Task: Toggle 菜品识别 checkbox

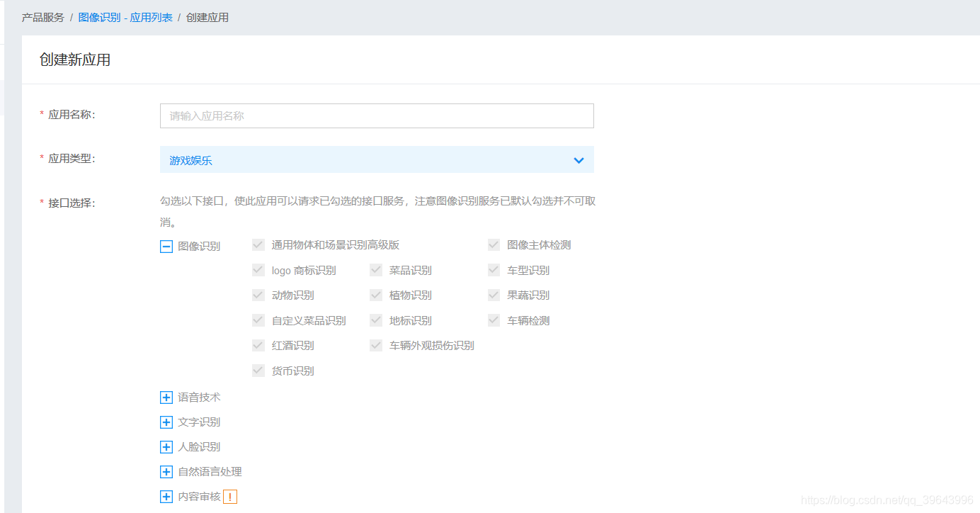Action: 376,270
